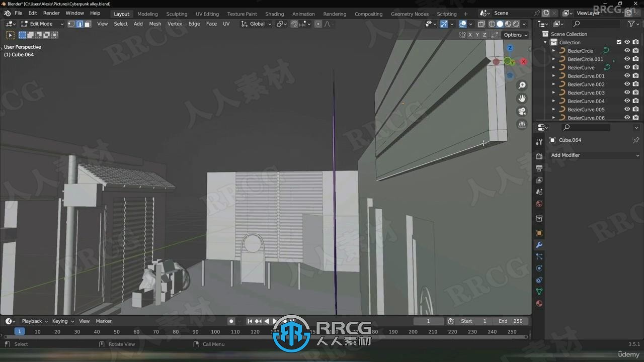
Task: Open the Render properties tab
Action: pyautogui.click(x=539, y=156)
